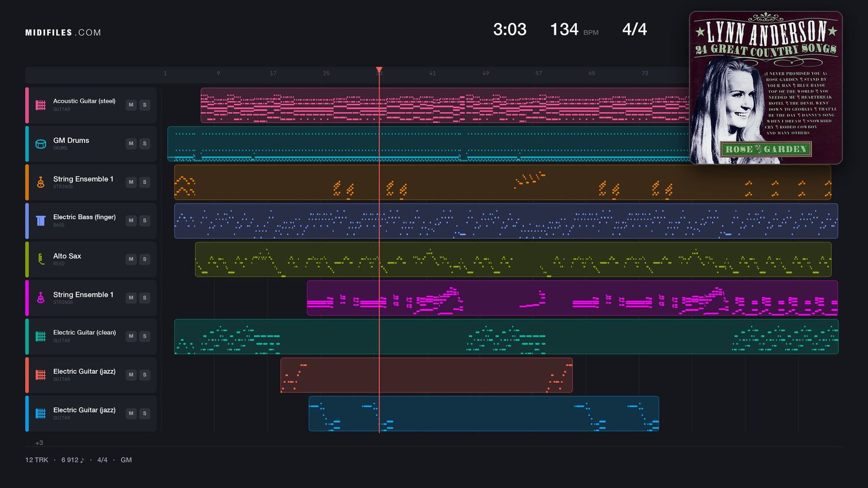Mute the Electric Guitar (clean) track
This screenshot has height=488, width=868.
131,336
